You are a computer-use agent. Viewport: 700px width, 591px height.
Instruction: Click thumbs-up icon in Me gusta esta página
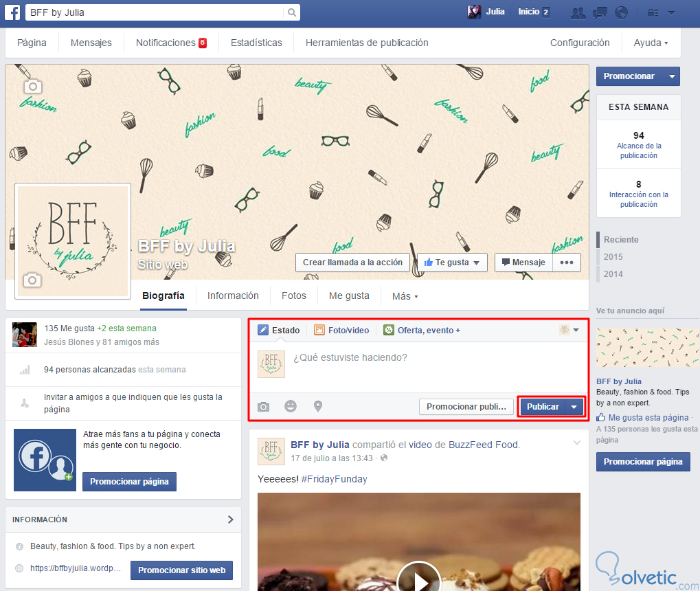[x=601, y=417]
